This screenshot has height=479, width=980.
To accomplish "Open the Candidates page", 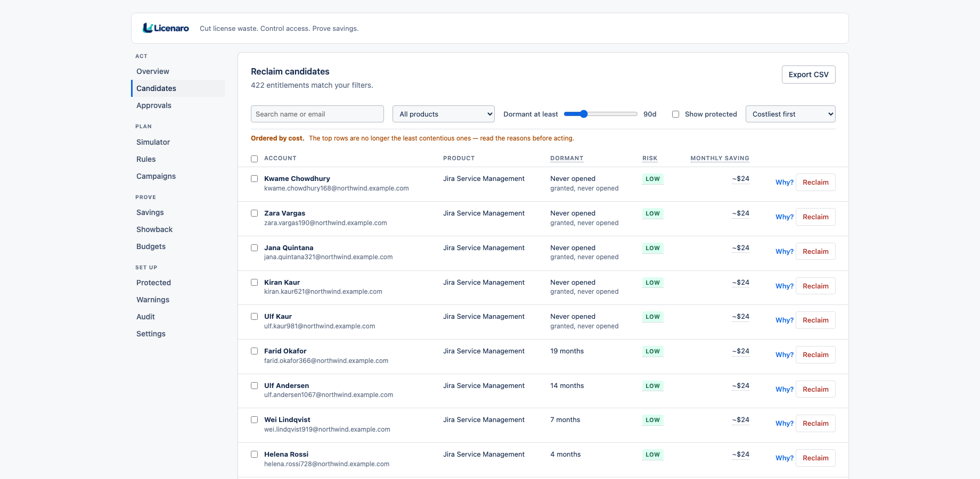I will coord(178,88).
